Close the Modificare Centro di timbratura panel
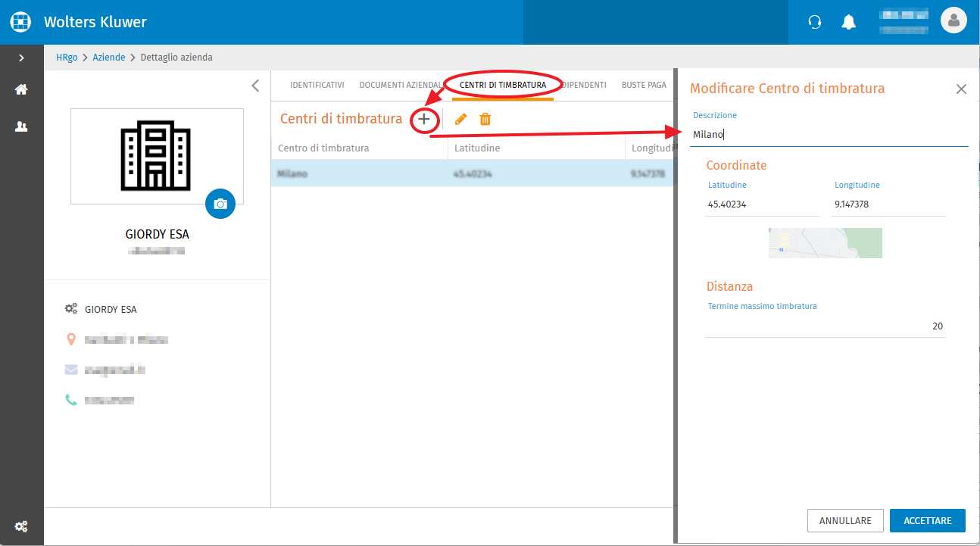The width and height of the screenshot is (980, 546). 961,89
